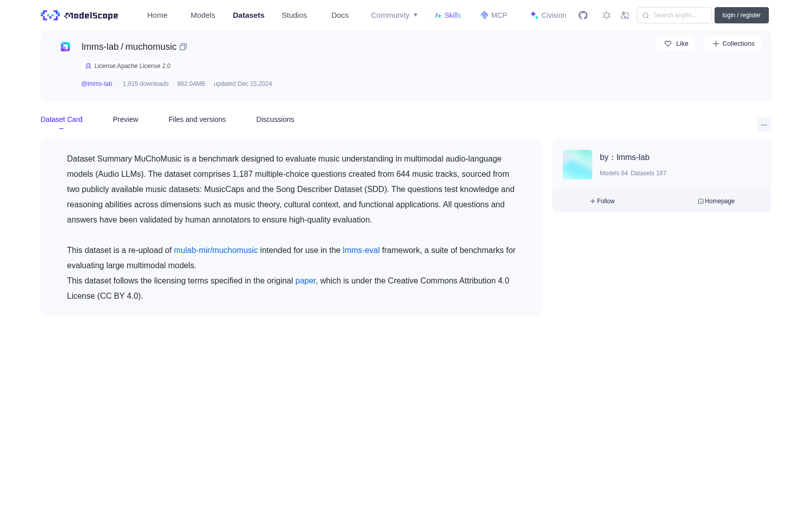
Task: Open the ModelScope logo home link
Action: click(x=79, y=15)
